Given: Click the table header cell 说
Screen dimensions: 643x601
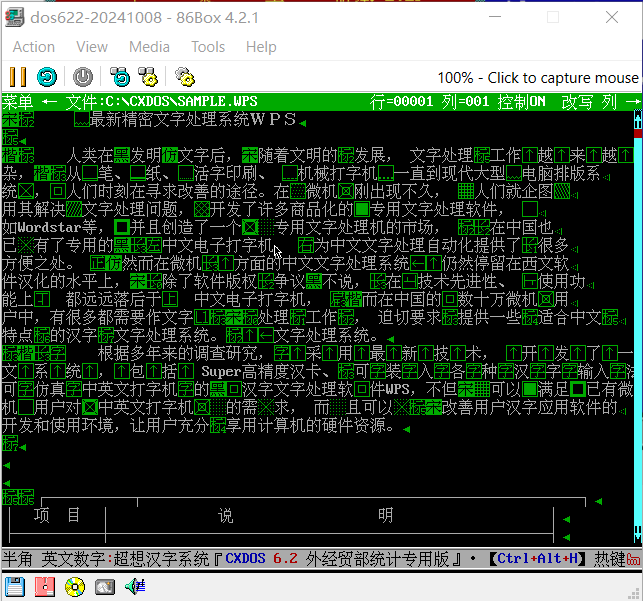Looking at the screenshot, I should point(226,515).
